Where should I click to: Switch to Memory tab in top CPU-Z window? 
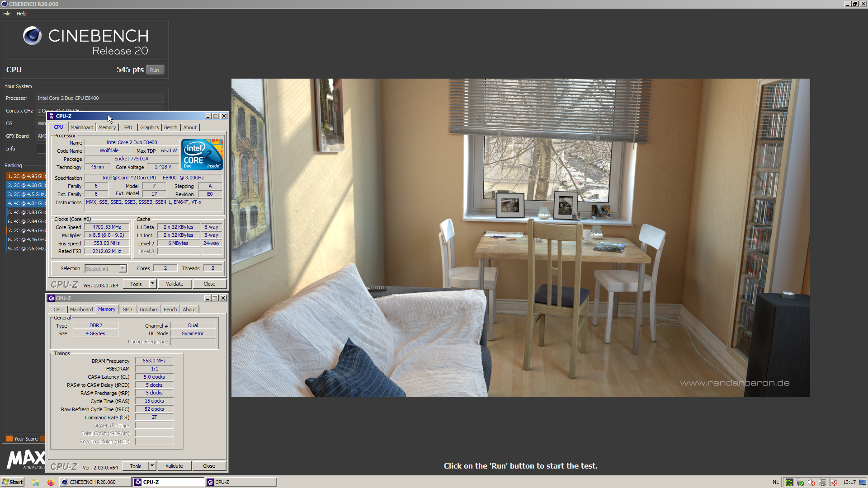(x=107, y=127)
